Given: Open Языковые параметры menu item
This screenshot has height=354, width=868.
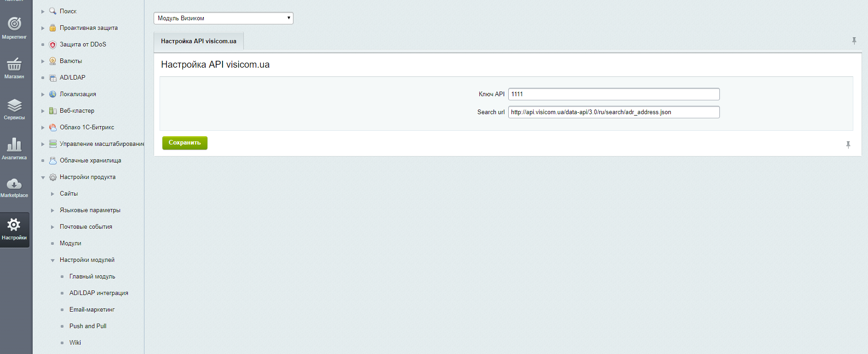Looking at the screenshot, I should [x=90, y=210].
